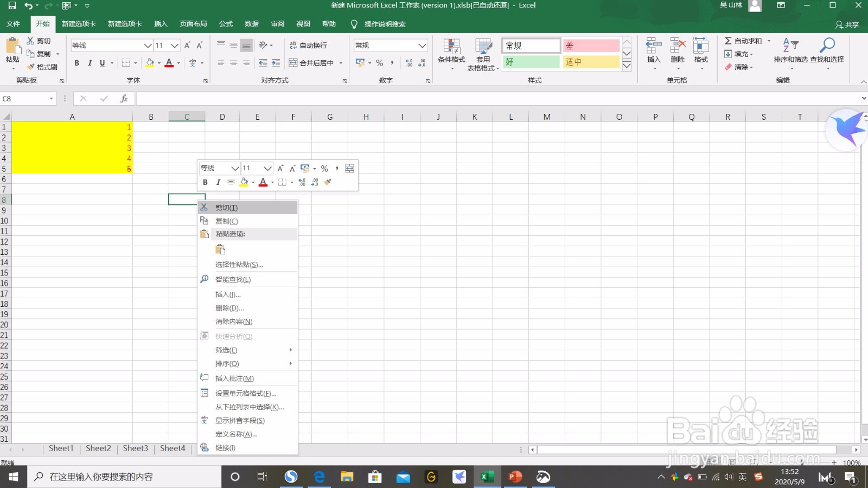868x488 pixels.
Task: Open ribbon font name dropdown
Action: [x=148, y=46]
